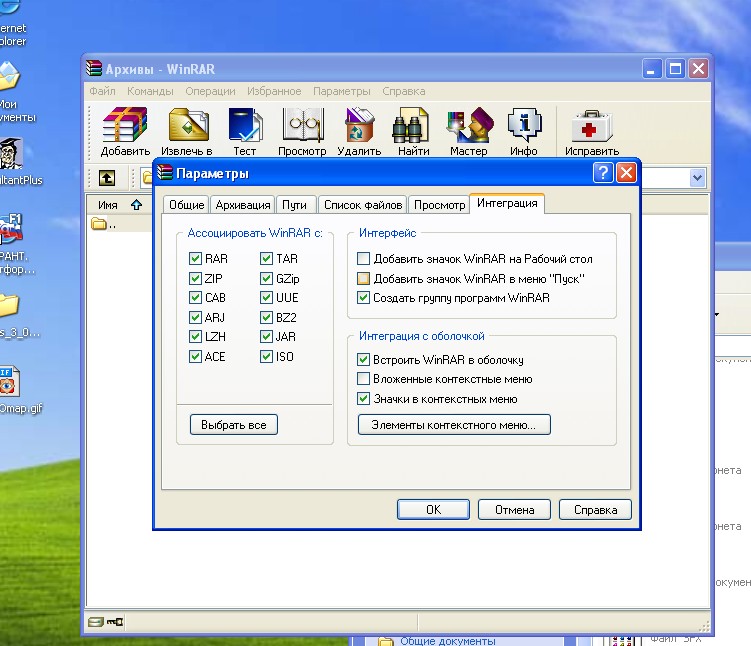751x646 pixels.
Task: Open the Файл menu
Action: pos(102,91)
